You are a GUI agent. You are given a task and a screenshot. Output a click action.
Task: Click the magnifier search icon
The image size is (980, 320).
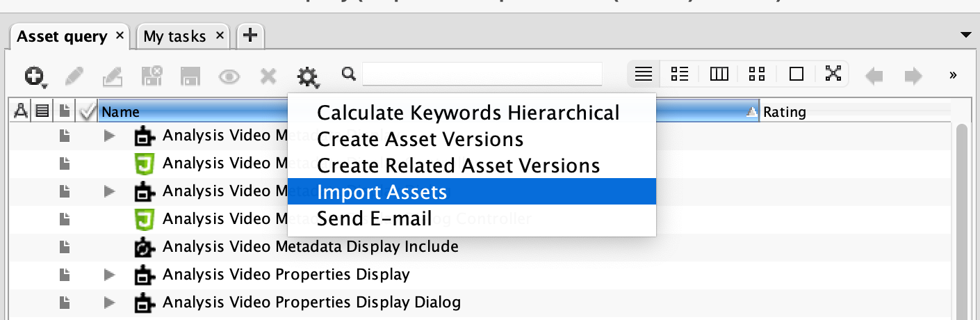(349, 73)
